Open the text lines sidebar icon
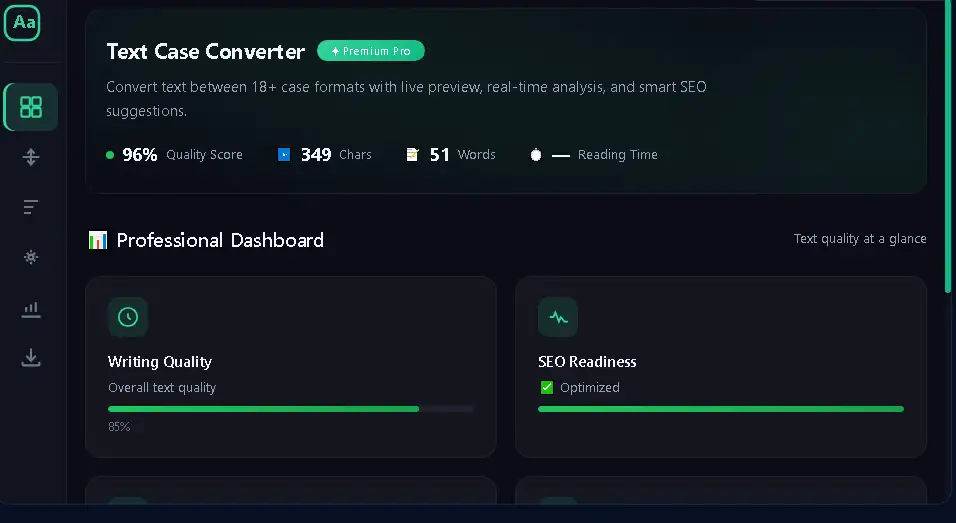This screenshot has width=956, height=523. point(30,207)
